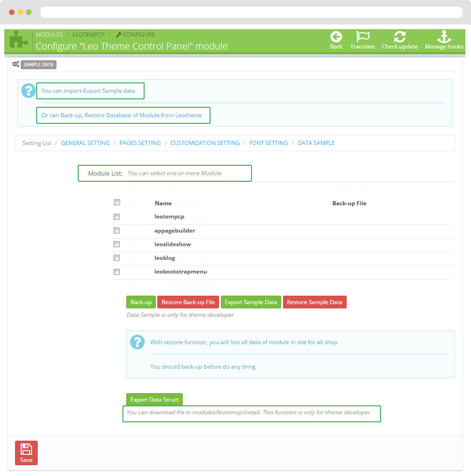Enable the leoslideshow module checkbox
The height and width of the screenshot is (476, 471).
tap(117, 244)
